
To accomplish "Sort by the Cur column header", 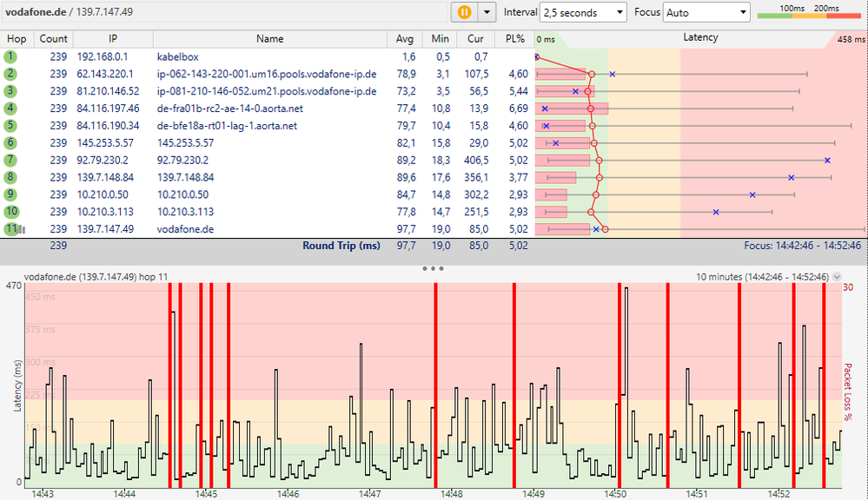I will click(475, 39).
